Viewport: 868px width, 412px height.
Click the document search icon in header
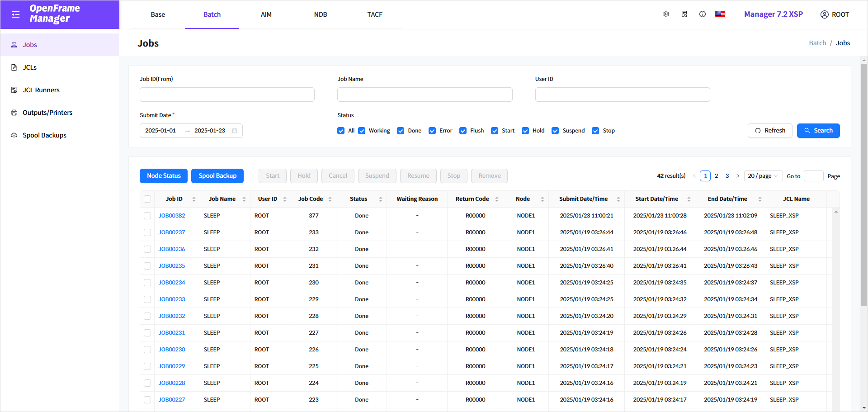684,14
